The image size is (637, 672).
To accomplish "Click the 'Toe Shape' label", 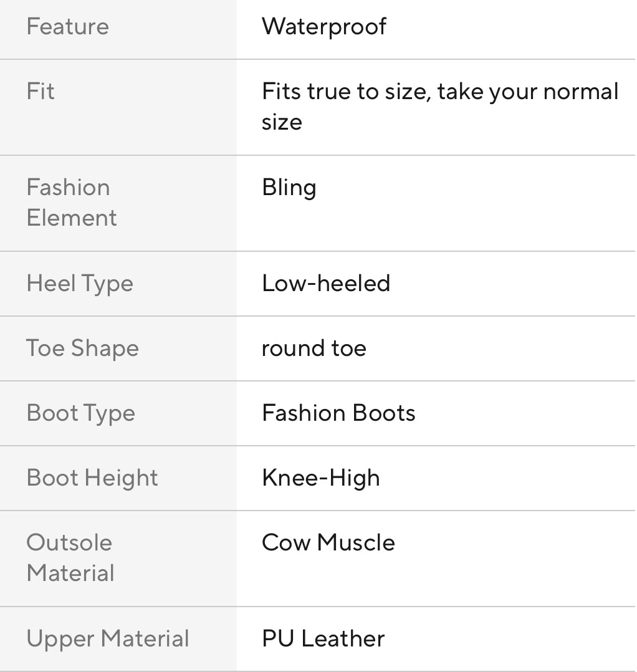I will coord(82,348).
